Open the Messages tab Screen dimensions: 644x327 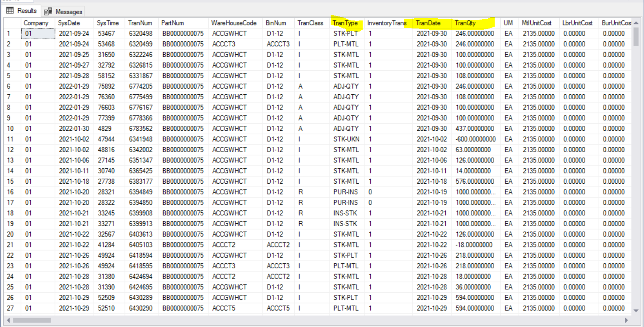tap(63, 12)
